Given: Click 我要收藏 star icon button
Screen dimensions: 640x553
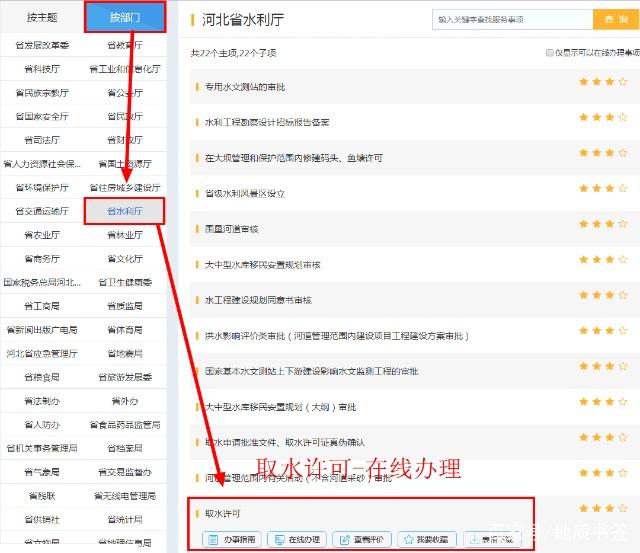Looking at the screenshot, I should click(427, 539).
